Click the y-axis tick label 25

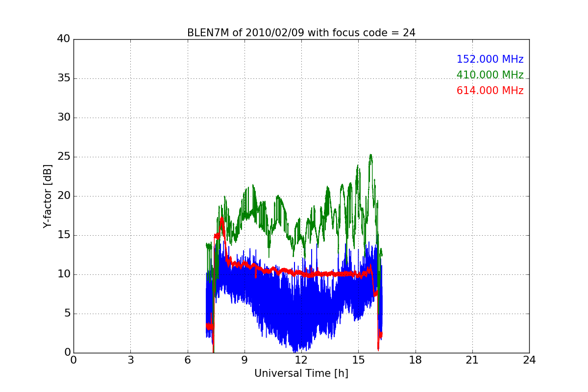(64, 157)
